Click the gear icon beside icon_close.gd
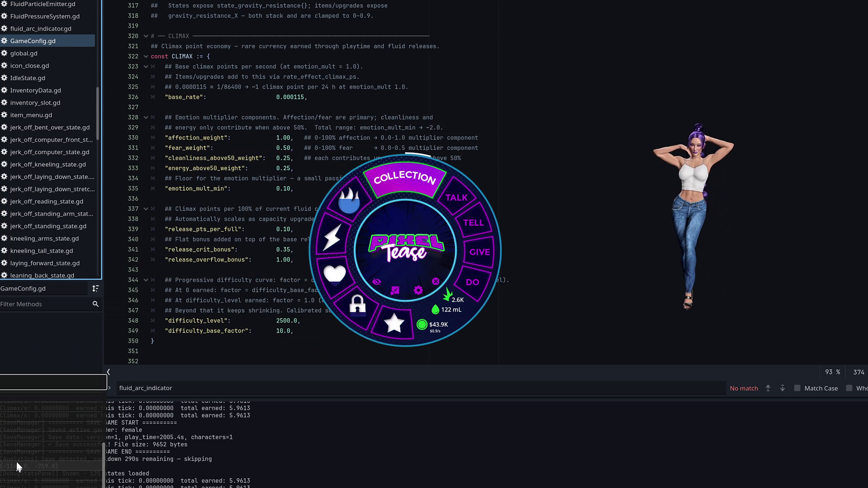868x488 pixels. tap(4, 66)
